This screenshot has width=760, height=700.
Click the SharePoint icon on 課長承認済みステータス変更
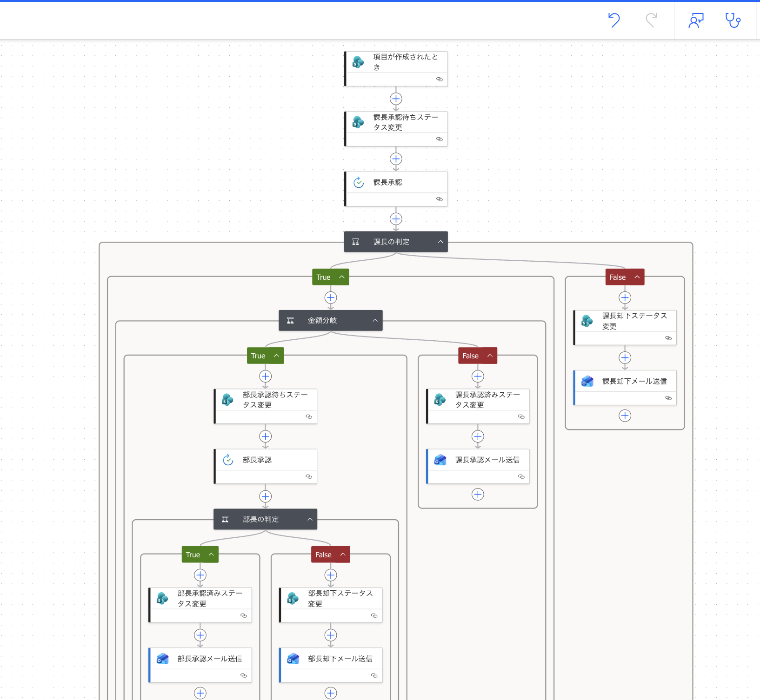click(x=440, y=400)
